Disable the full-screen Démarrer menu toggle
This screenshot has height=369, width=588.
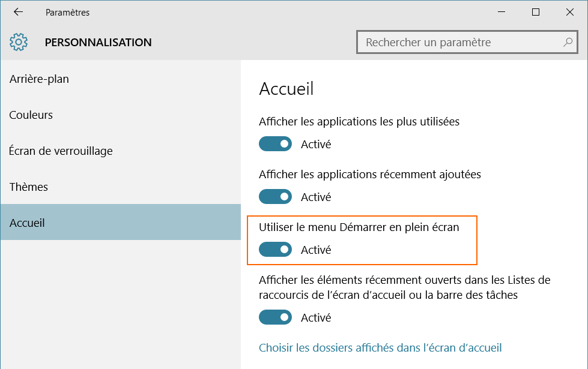[x=275, y=250]
